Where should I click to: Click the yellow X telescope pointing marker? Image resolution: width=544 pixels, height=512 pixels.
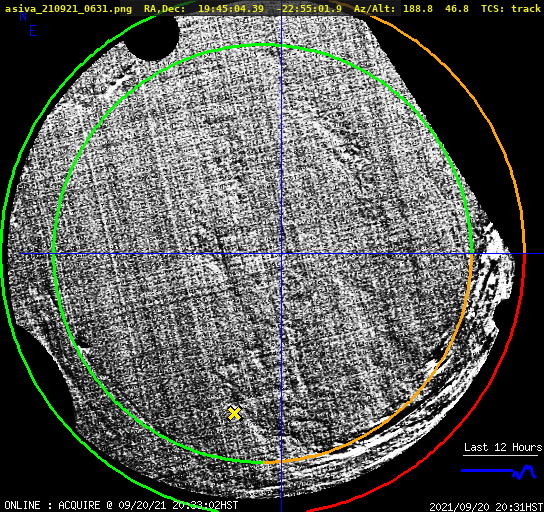[x=235, y=413]
